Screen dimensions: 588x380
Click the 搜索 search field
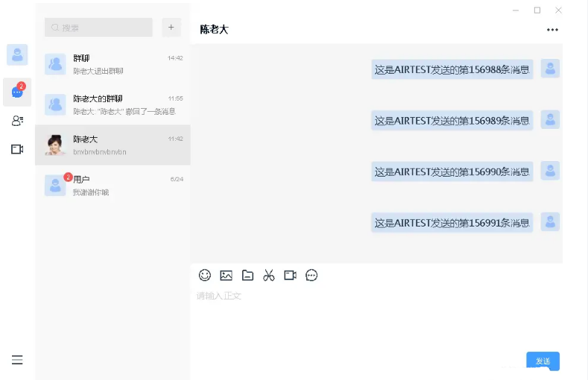click(98, 28)
